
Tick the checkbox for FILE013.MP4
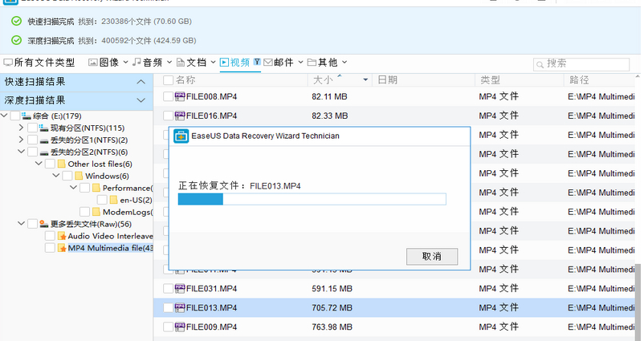pyautogui.click(x=168, y=308)
